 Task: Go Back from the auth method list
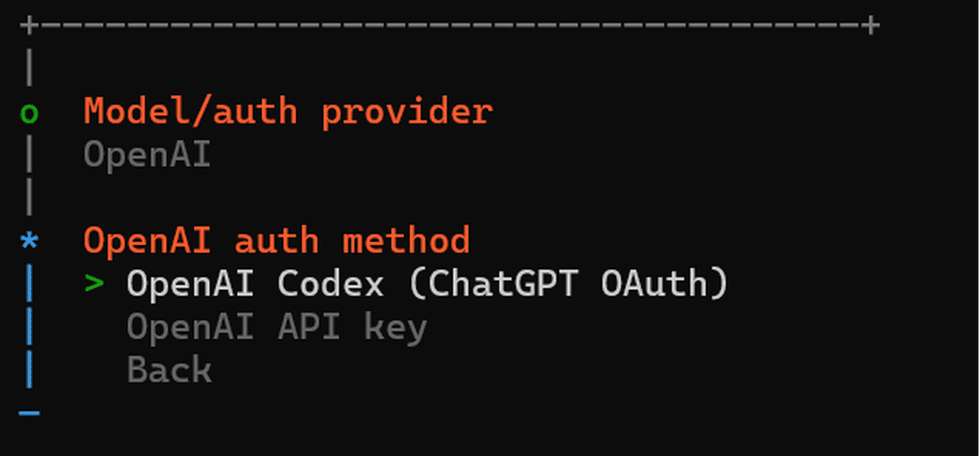[x=170, y=370]
